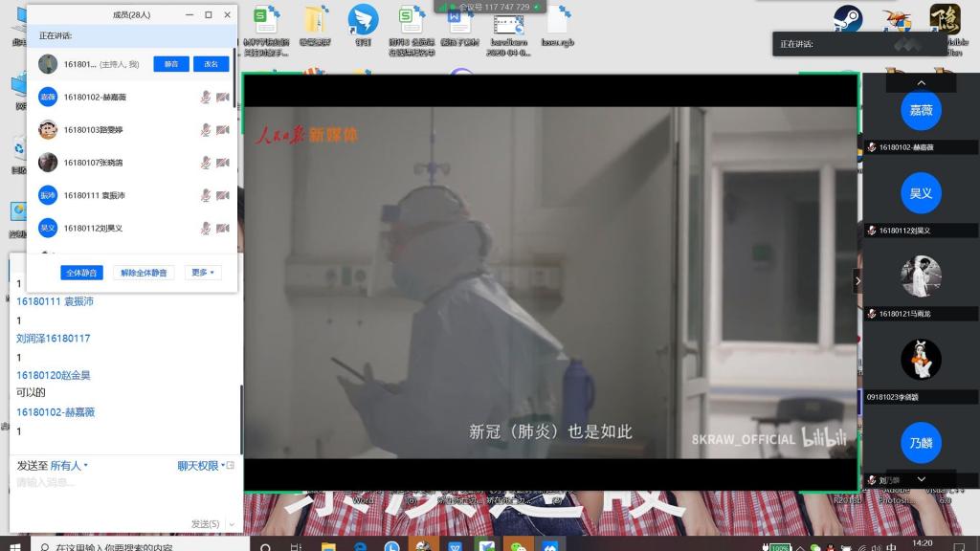This screenshot has width=980, height=551.
Task: Click 全体静音 to mute all members
Action: point(81,273)
